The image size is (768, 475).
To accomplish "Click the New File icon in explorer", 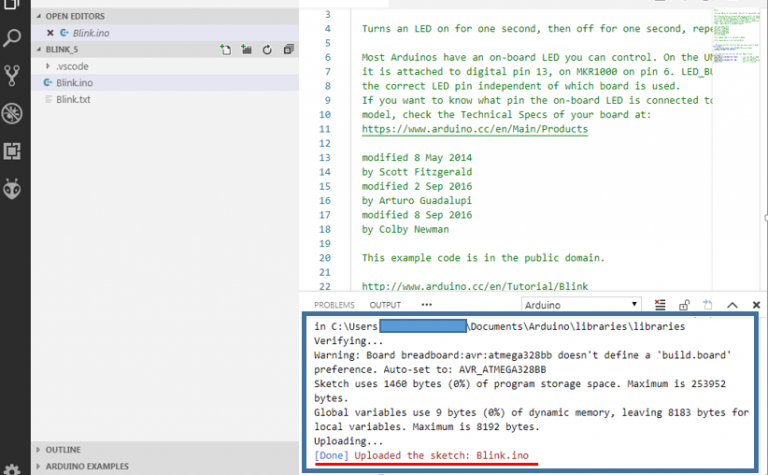I will [225, 49].
